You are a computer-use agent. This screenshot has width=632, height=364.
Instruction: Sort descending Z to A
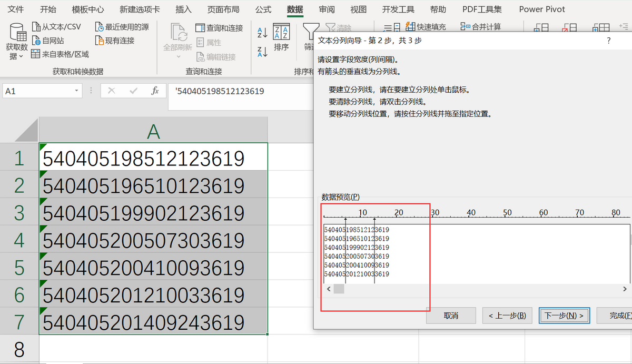pos(262,52)
